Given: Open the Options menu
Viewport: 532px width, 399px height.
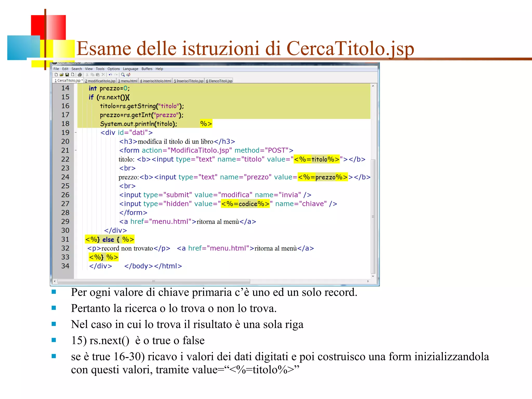Looking at the screenshot, I should coord(114,69).
